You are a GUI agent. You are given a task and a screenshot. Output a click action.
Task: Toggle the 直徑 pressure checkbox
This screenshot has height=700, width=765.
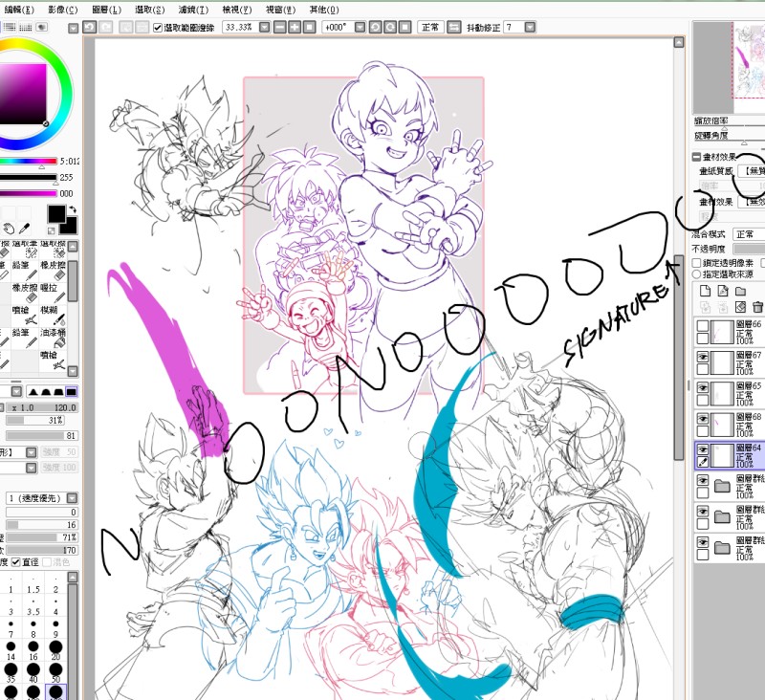click(16, 562)
